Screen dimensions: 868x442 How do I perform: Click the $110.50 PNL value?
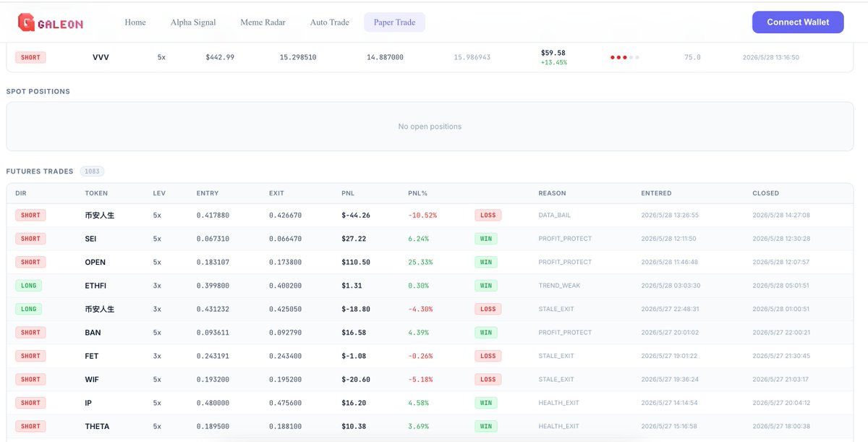356,262
